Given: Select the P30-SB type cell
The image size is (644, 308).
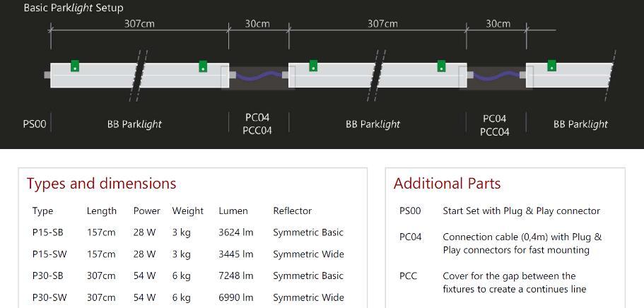Looking at the screenshot, I should tap(47, 276).
